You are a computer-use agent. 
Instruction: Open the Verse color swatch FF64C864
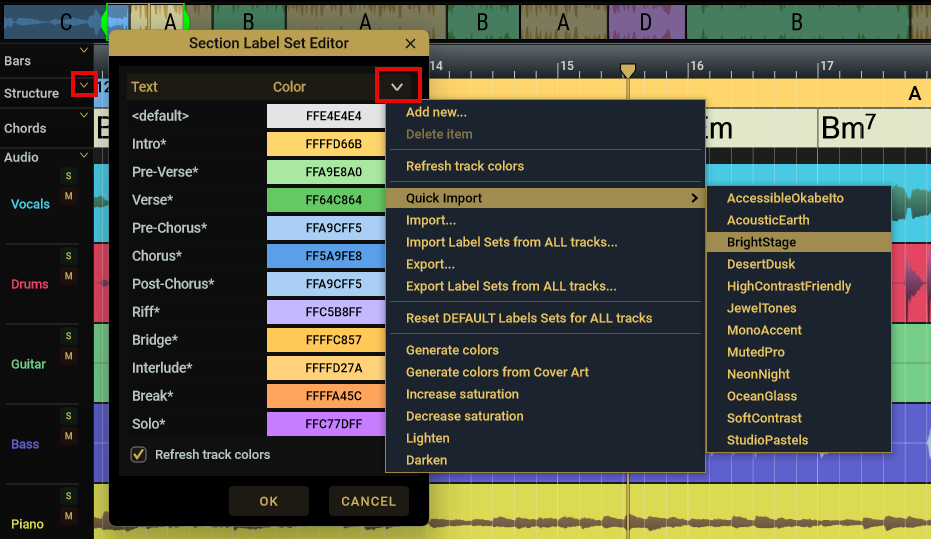(x=326, y=200)
